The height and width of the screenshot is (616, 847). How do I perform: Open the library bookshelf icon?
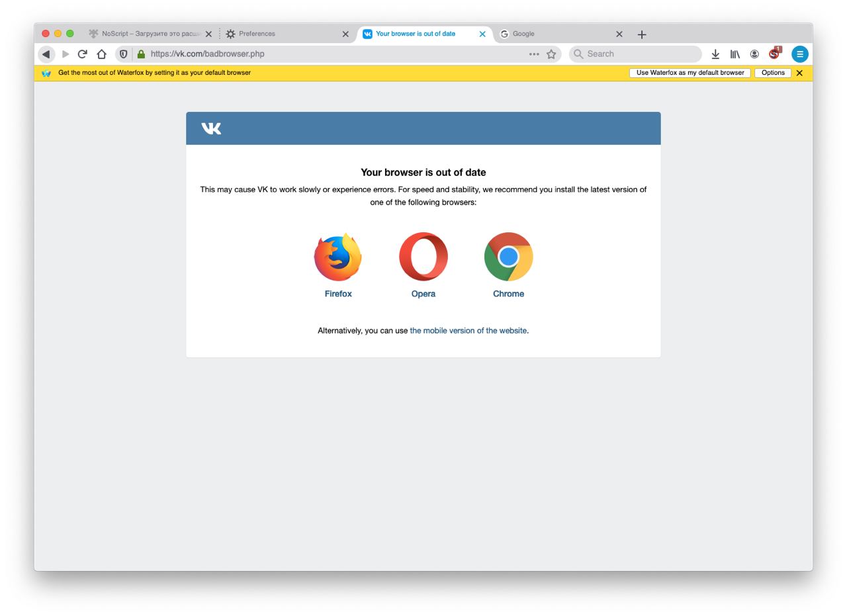point(735,54)
